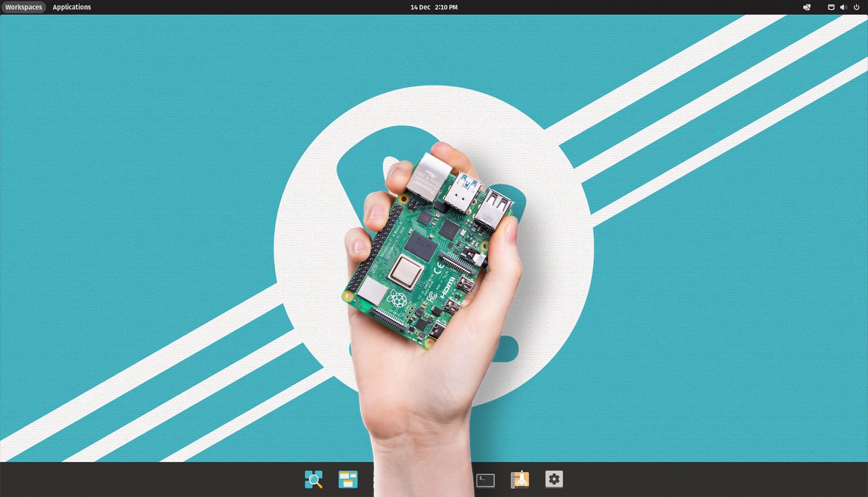Open the Applications menu in top bar

[72, 7]
